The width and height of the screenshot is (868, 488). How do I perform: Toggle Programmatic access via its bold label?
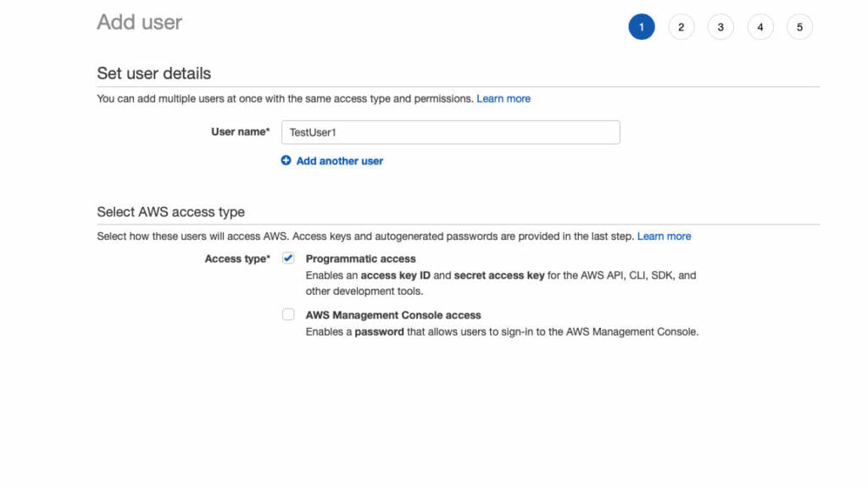(x=359, y=258)
